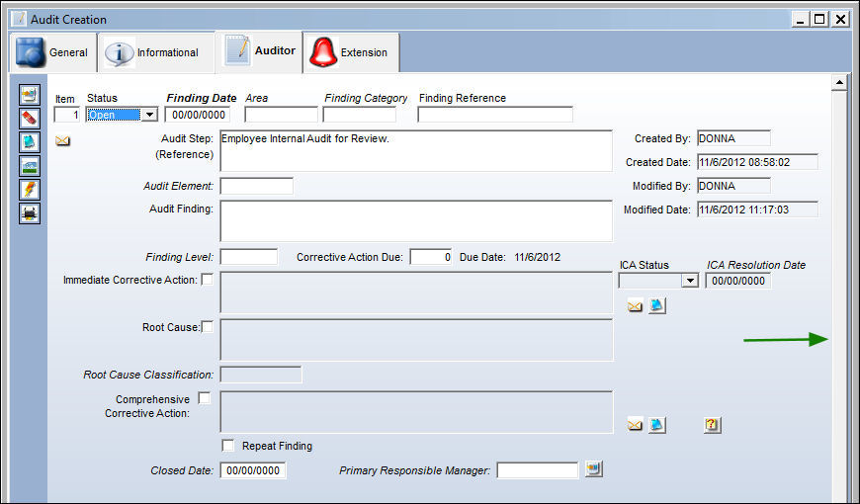Viewport: 860px width, 504px height.
Task: Click the Audit Finding text area
Action: (416, 221)
